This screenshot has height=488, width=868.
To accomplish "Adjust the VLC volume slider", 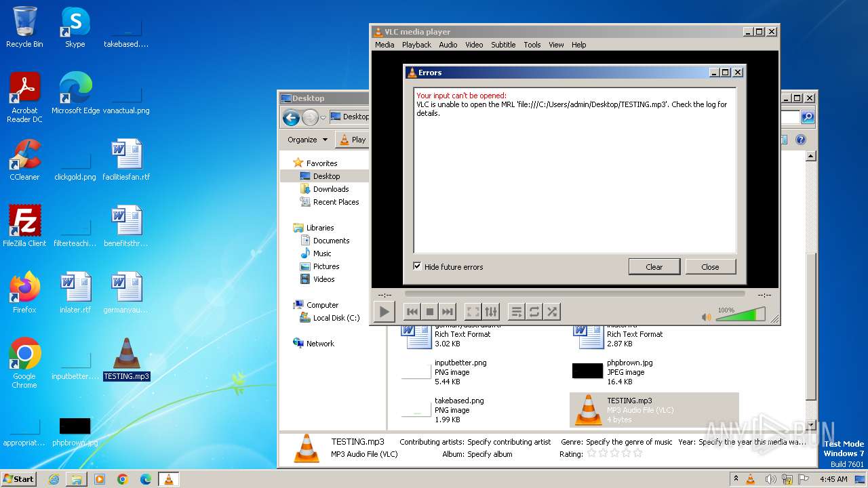I will point(741,314).
